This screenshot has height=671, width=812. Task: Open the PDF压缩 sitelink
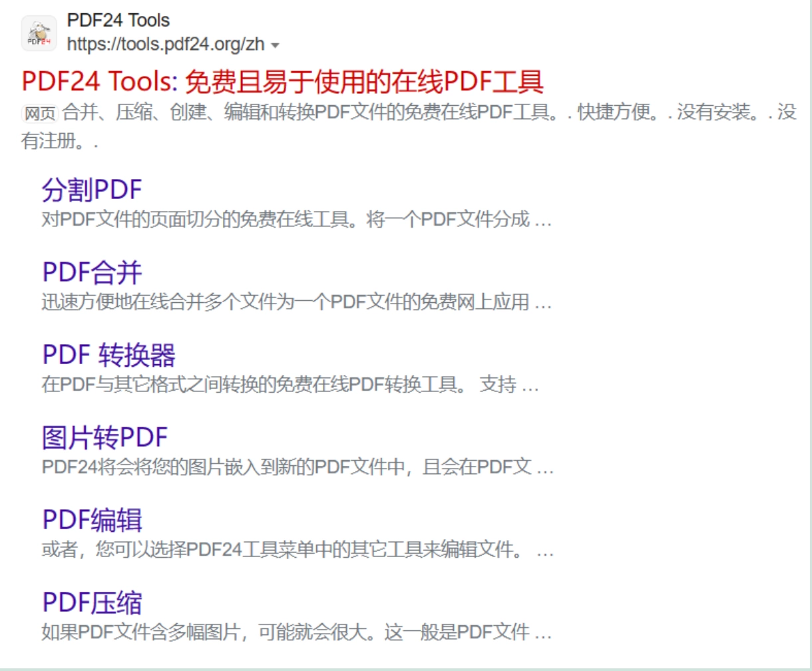click(92, 602)
